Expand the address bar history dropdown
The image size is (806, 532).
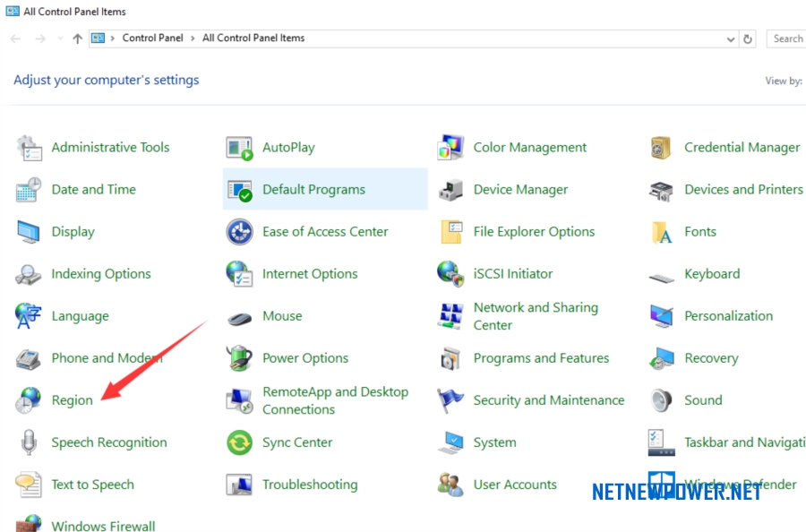tap(731, 39)
